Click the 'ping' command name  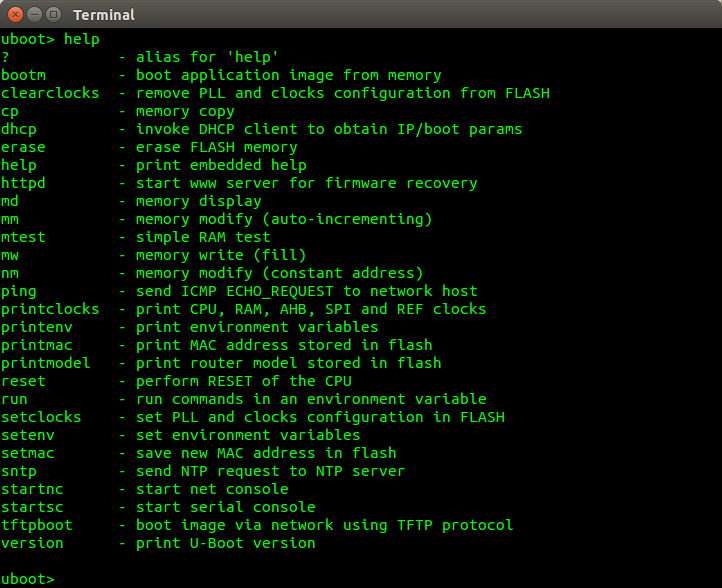tap(19, 291)
